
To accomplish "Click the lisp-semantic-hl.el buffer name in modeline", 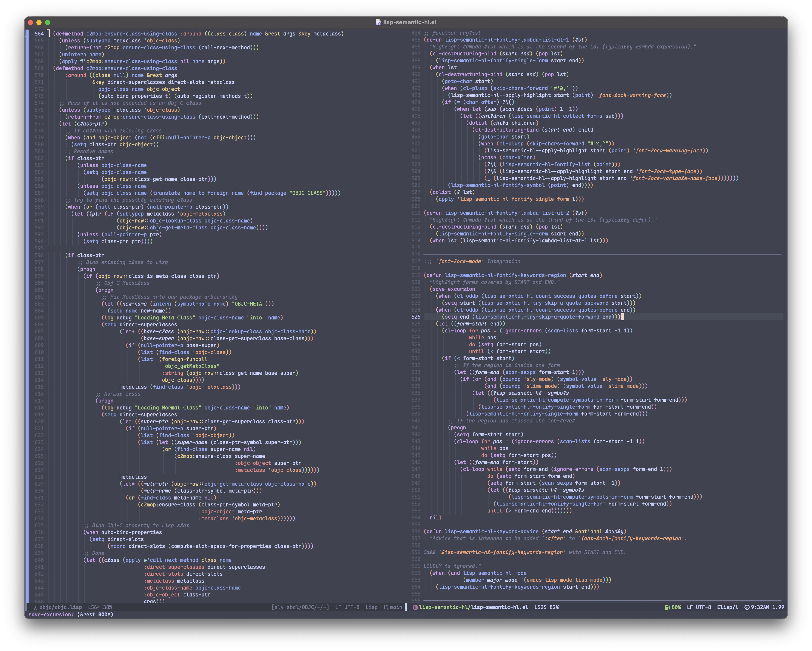I will click(473, 607).
